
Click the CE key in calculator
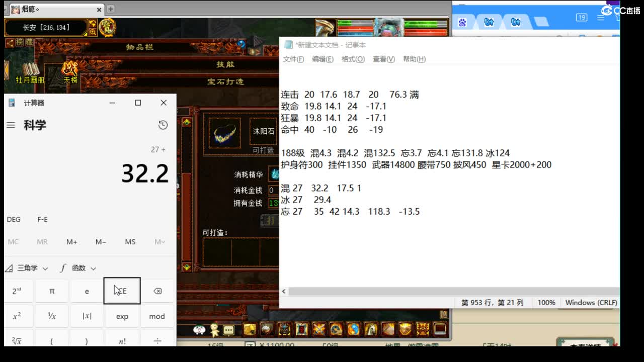122,291
